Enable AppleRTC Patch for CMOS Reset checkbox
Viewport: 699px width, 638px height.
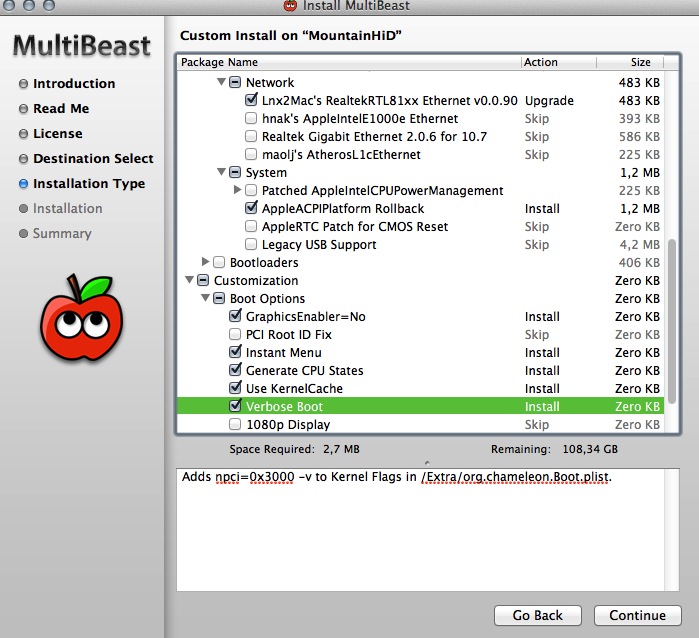click(x=251, y=226)
